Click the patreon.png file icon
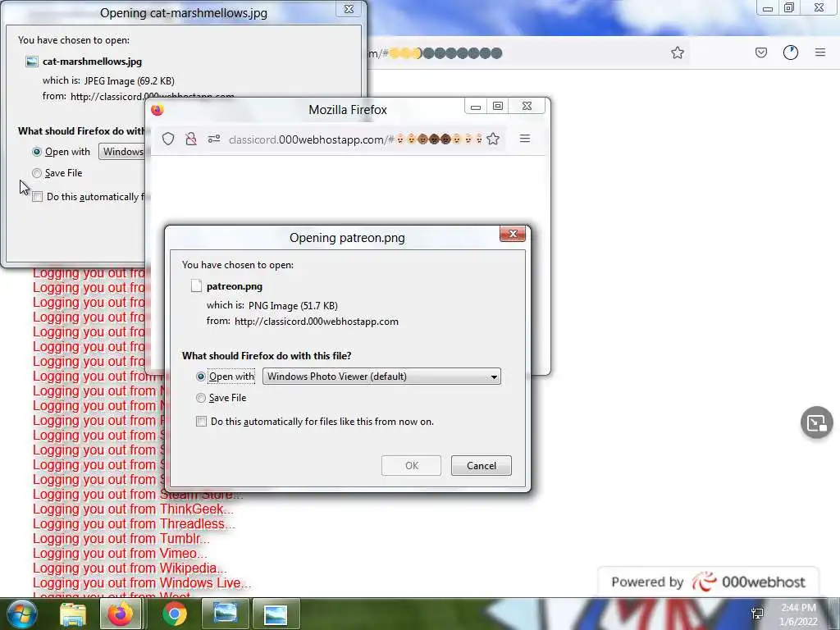The image size is (840, 630). 197,286
